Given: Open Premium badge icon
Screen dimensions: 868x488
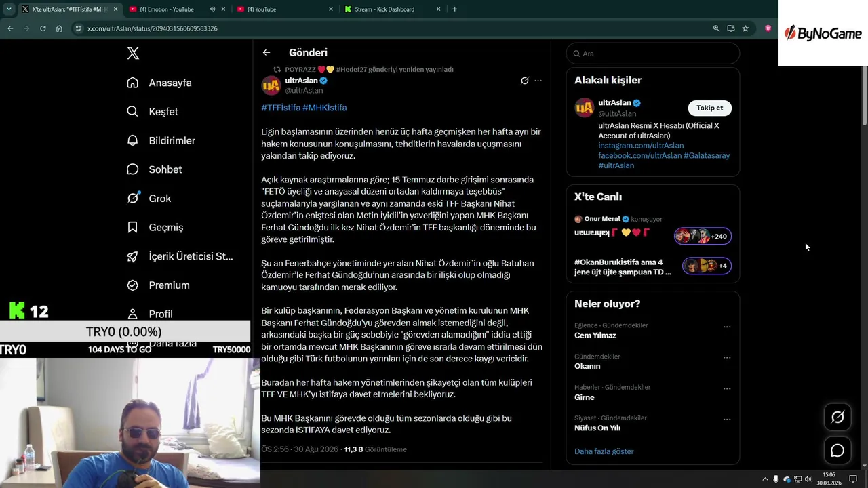Looking at the screenshot, I should click(132, 285).
